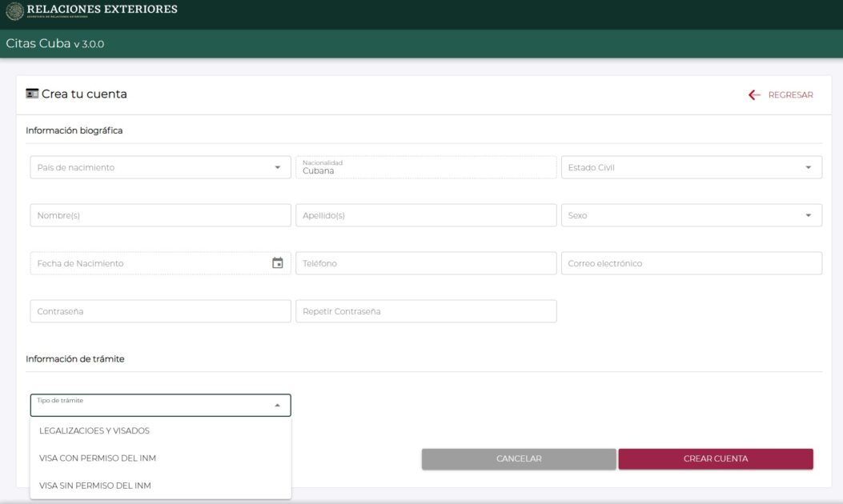This screenshot has width=843, height=504.
Task: Click the calendar icon in Fecha de Nacimiento
Action: [277, 263]
